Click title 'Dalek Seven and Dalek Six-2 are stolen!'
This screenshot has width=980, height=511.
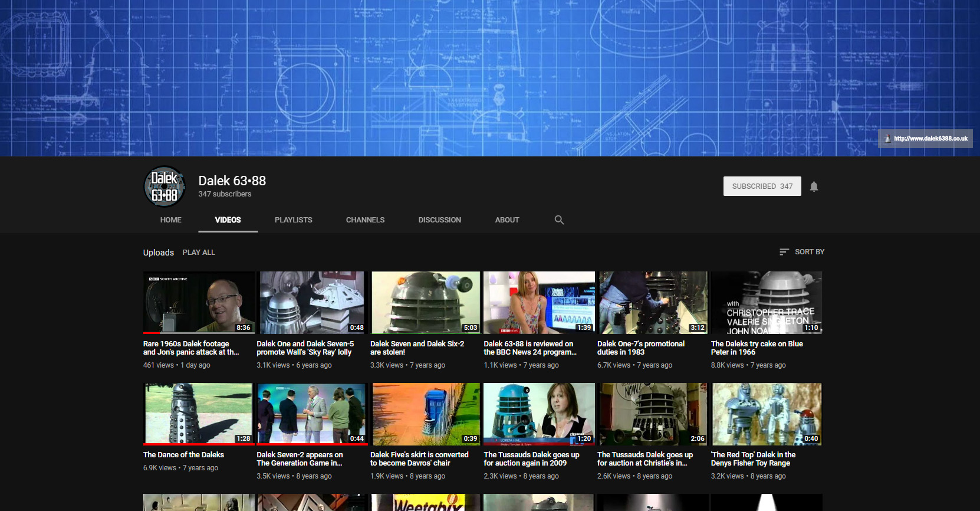417,348
